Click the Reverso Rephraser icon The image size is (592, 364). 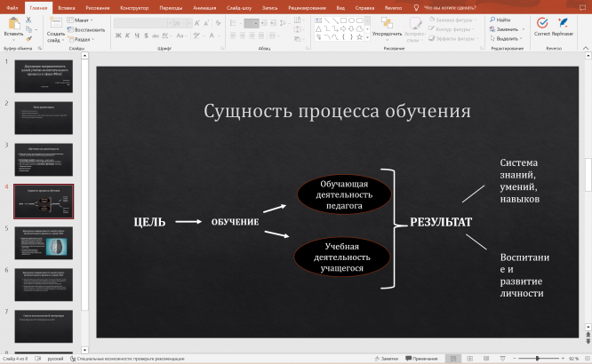[x=563, y=23]
